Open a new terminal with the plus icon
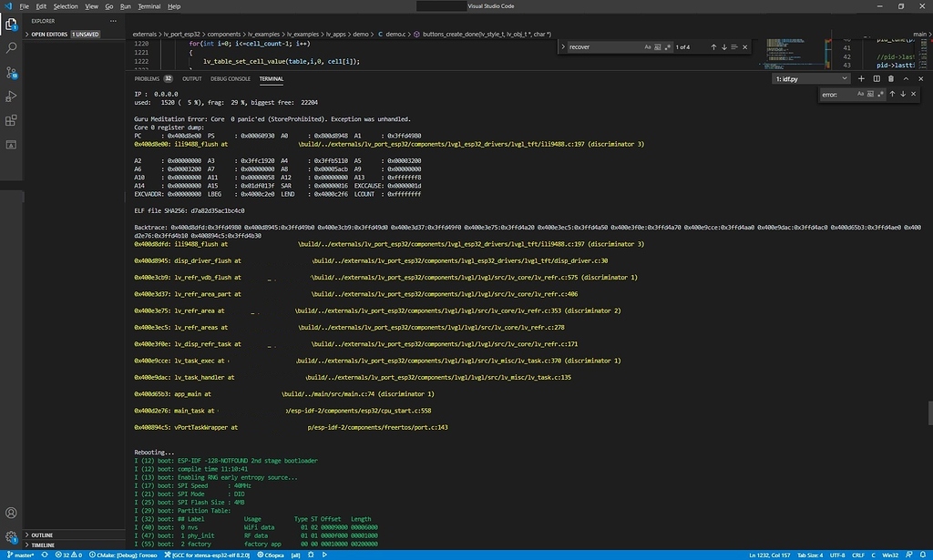 click(860, 79)
